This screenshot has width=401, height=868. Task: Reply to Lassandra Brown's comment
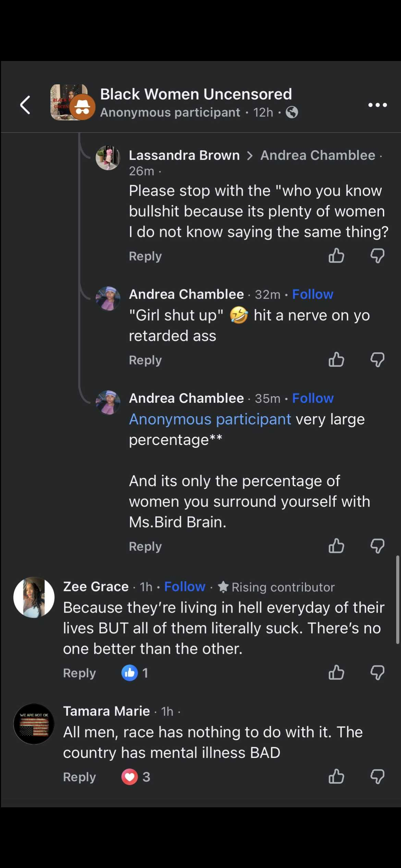click(145, 256)
